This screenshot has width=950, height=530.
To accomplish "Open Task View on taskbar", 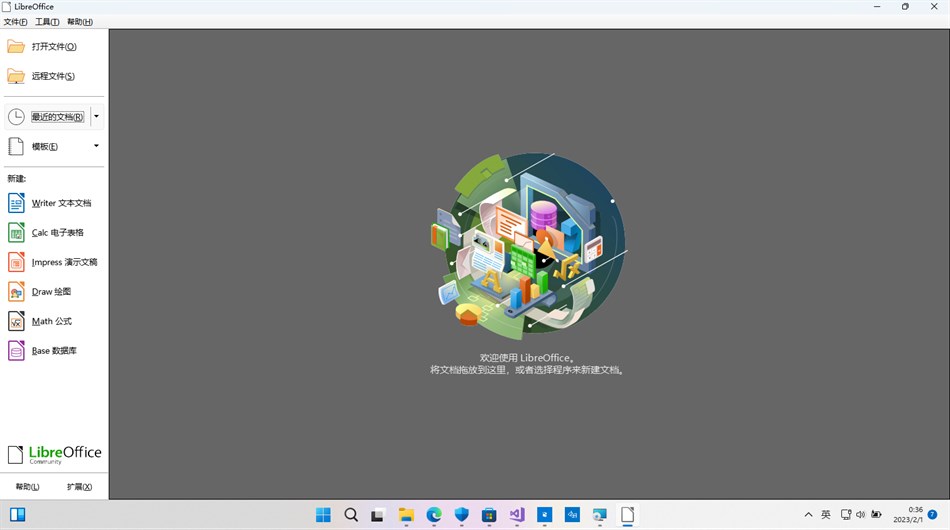I will 377,515.
